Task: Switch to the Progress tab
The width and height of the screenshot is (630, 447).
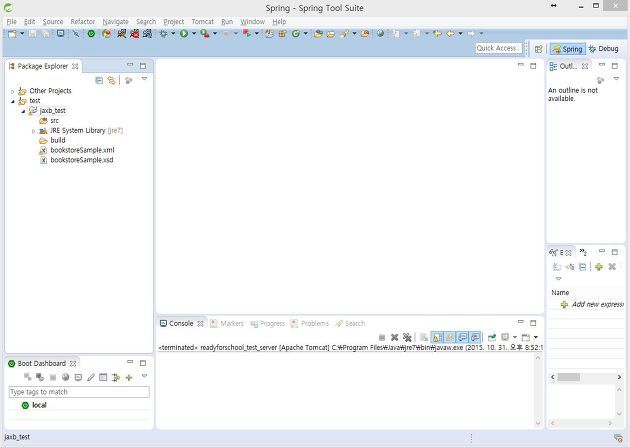Action: pos(268,324)
